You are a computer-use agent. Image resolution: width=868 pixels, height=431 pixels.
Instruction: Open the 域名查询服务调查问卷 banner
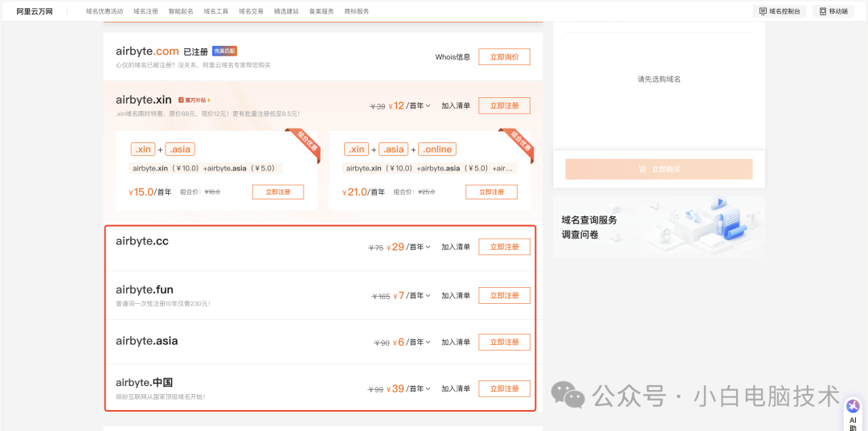(x=659, y=227)
